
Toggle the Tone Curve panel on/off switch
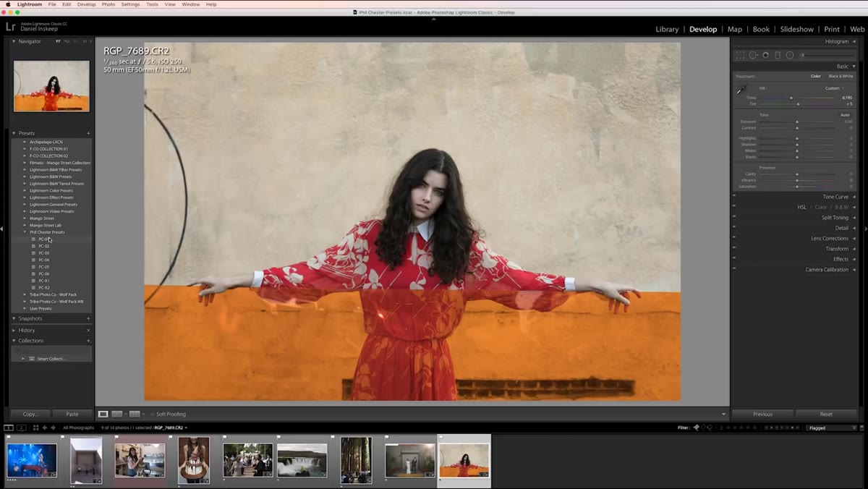pos(734,197)
